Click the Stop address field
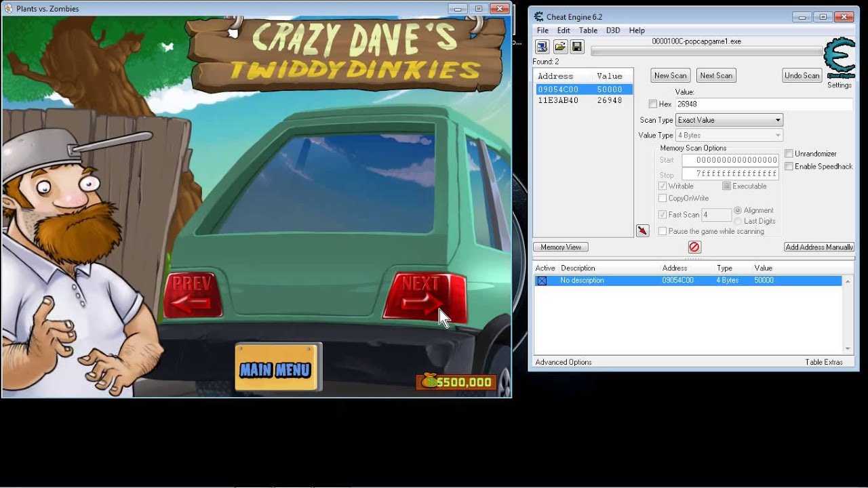This screenshot has height=488, width=868. tap(730, 174)
